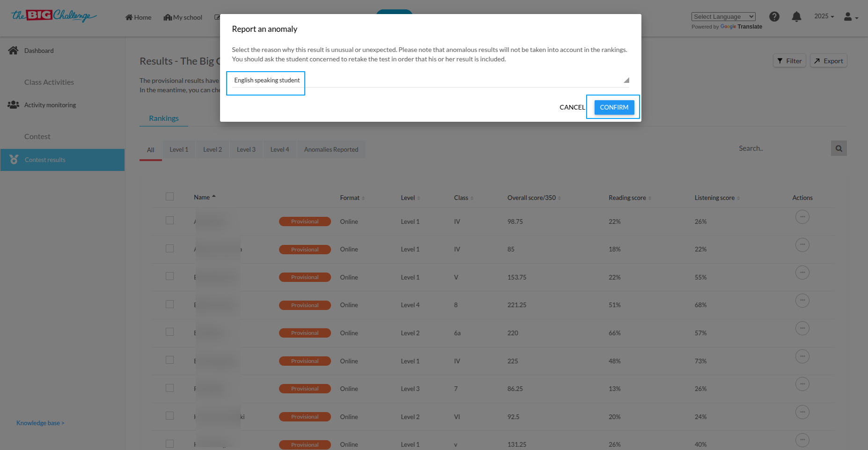Open actions menu for the 131.25 score row

coord(802,440)
